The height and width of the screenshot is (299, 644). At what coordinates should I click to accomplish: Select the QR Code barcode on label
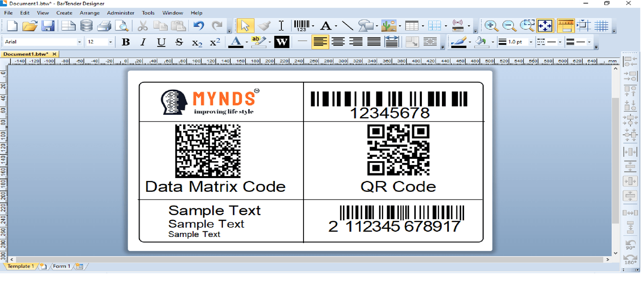click(x=398, y=150)
